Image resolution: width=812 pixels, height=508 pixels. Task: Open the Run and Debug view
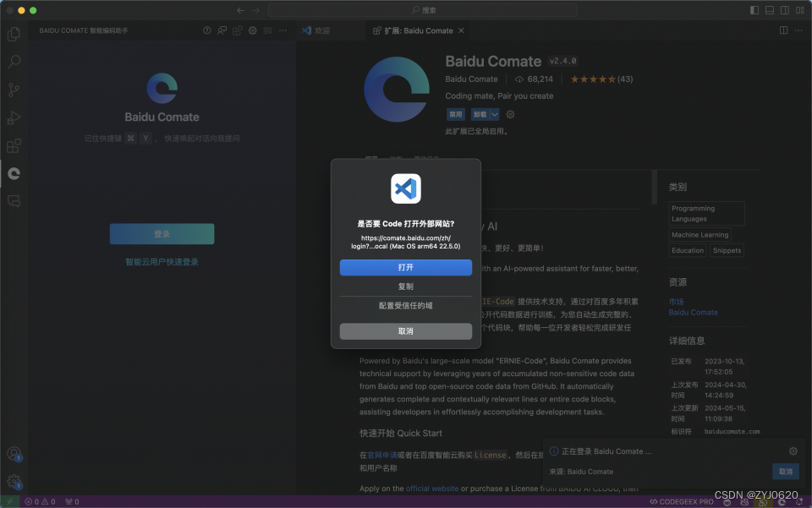(x=14, y=118)
